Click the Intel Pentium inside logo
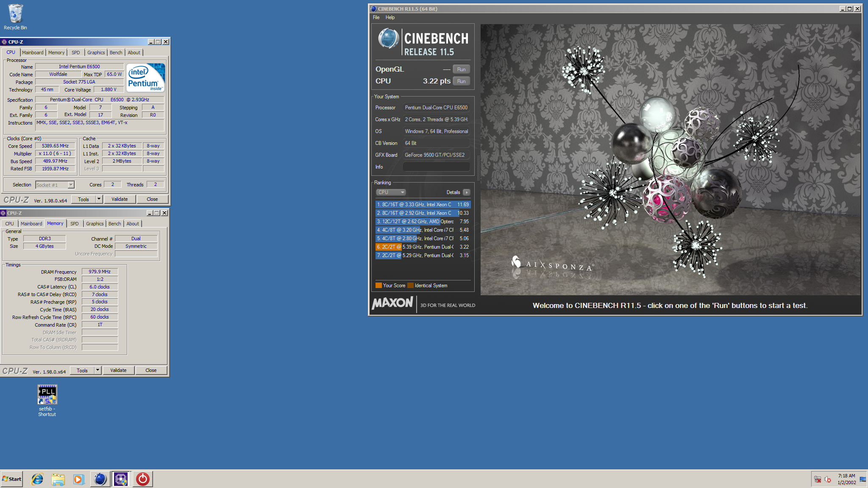The image size is (868, 488). coord(146,78)
